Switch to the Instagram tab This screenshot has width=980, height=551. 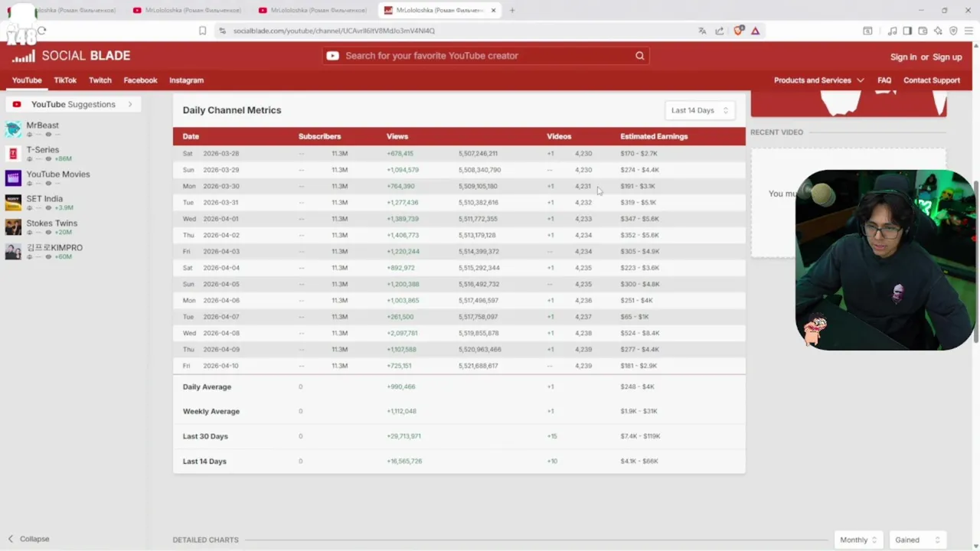(x=186, y=80)
